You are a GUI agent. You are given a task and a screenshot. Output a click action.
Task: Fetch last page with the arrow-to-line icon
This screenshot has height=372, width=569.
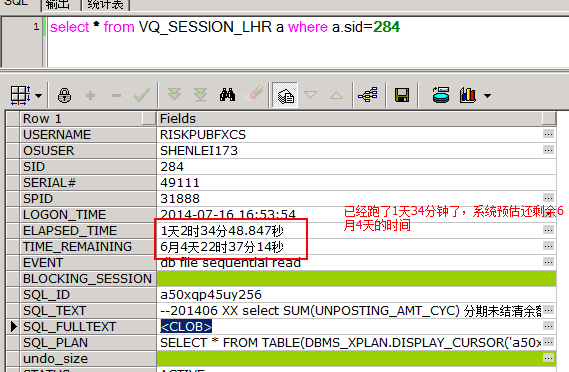[200, 95]
